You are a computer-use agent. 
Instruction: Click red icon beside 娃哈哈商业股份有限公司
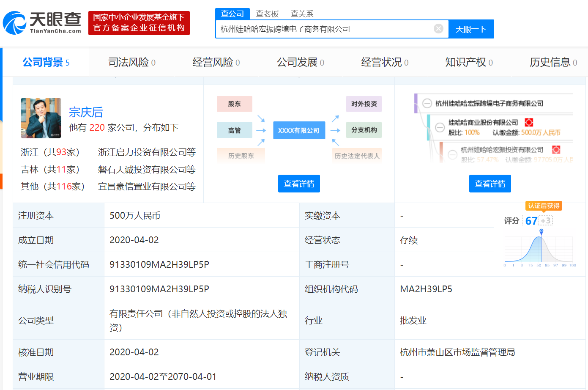click(529, 122)
